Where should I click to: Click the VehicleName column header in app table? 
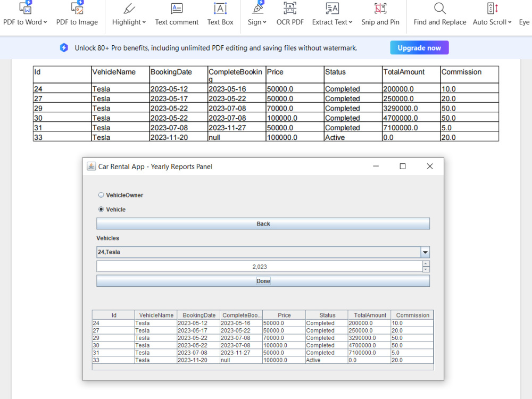[x=156, y=315]
